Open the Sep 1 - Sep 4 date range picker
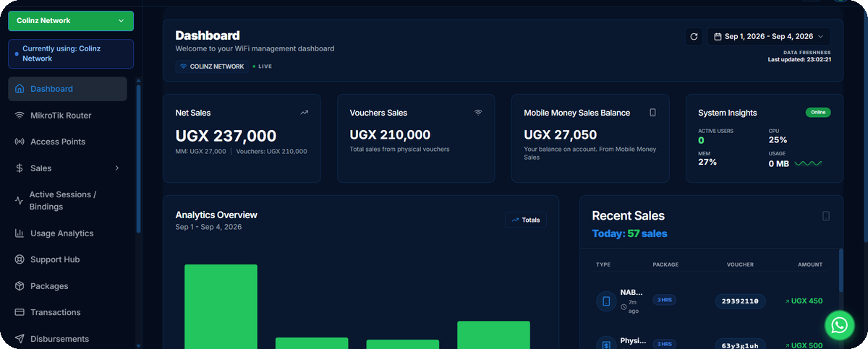The width and height of the screenshot is (868, 349). 769,36
